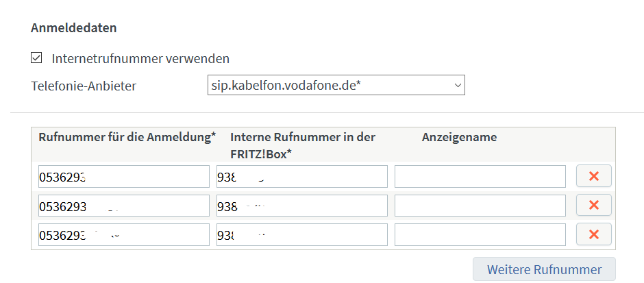644x283 pixels.
Task: Select third row Anzeigename field
Action: pos(480,234)
